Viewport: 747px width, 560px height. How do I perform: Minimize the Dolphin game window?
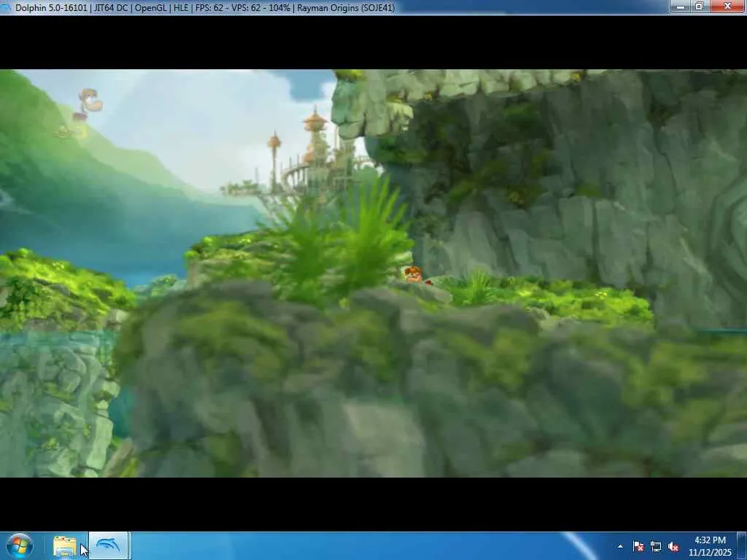click(681, 7)
